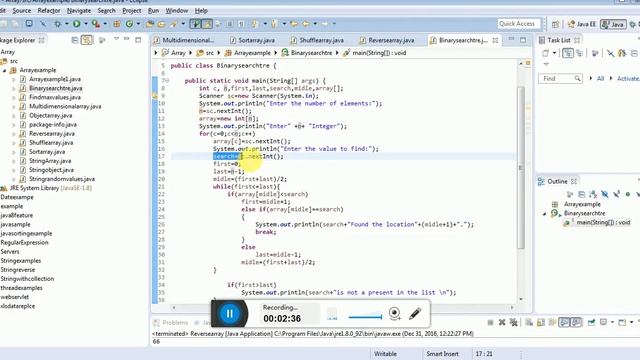Toggle Link with Editor in Package Explorer

click(x=87, y=40)
